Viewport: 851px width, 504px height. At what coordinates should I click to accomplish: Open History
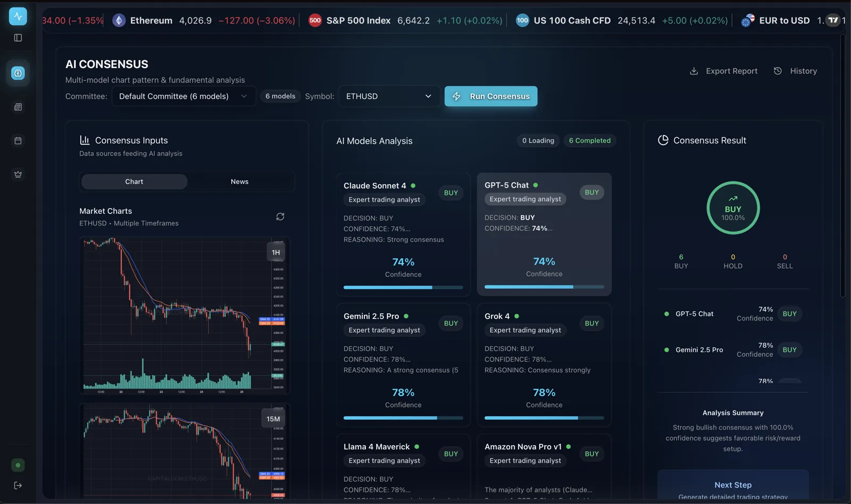coord(795,71)
